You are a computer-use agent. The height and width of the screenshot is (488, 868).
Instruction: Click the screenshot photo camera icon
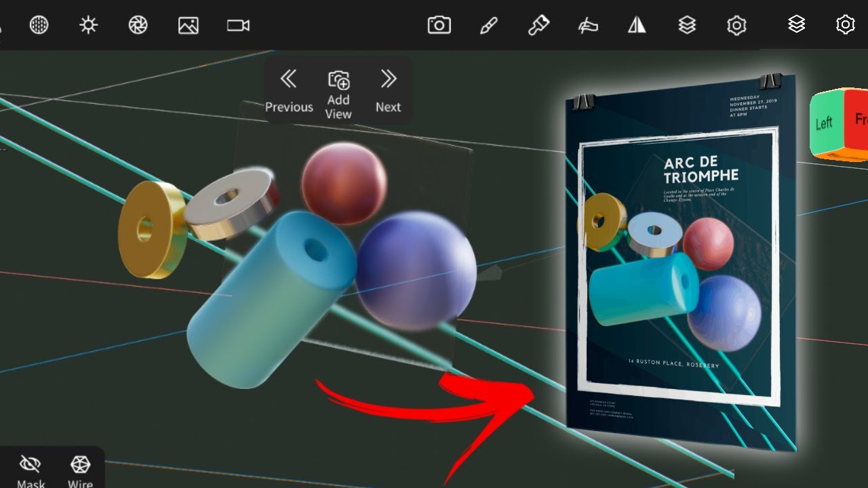439,26
